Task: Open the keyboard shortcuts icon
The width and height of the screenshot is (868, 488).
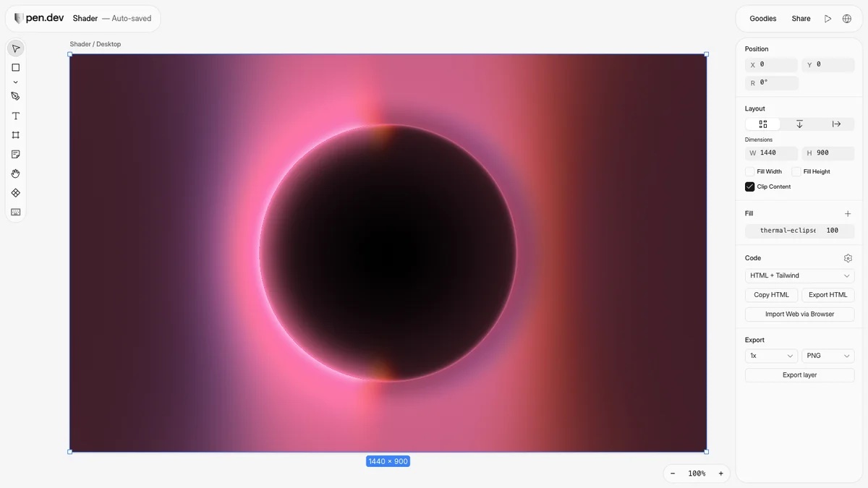Action: [x=15, y=212]
